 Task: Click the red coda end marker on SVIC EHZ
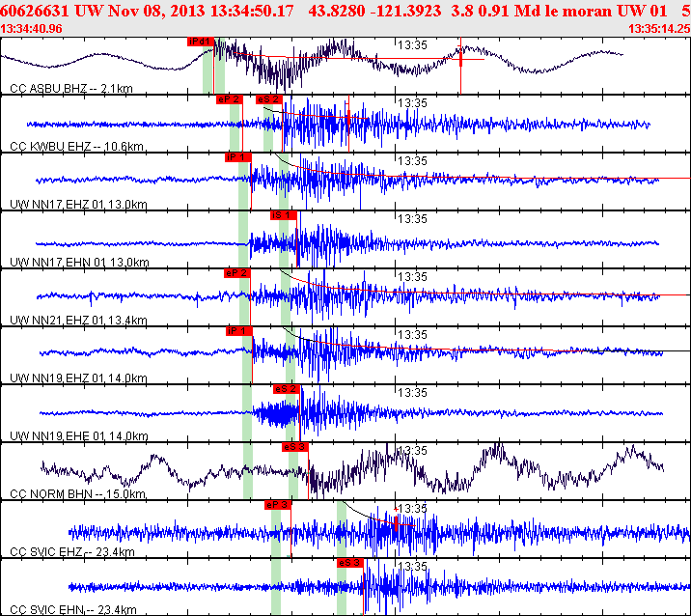(397, 524)
